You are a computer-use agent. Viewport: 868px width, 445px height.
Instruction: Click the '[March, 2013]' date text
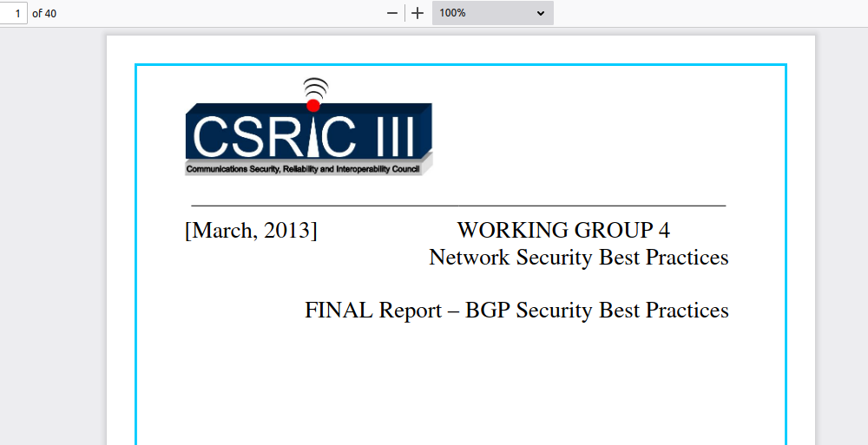point(252,230)
